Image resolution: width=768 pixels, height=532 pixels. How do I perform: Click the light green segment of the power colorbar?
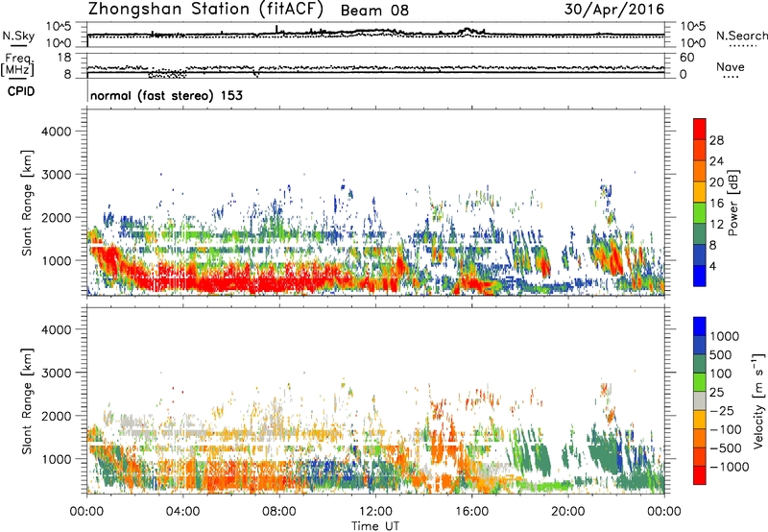(x=700, y=213)
